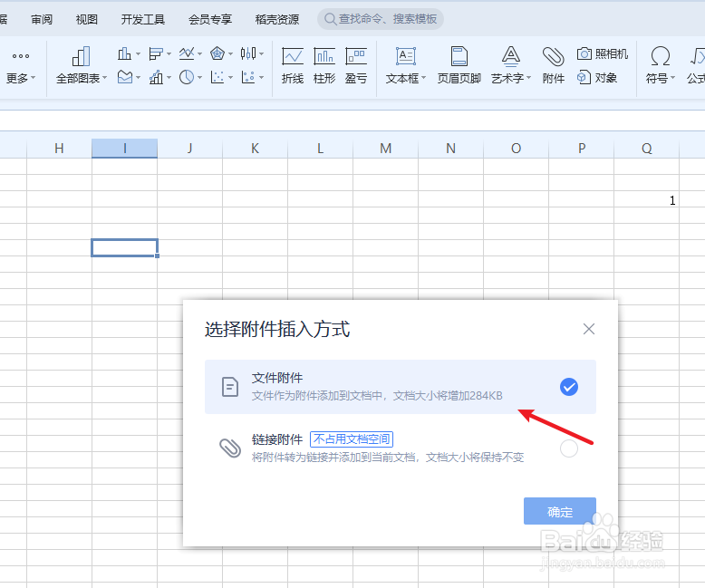Select the Link Attachment (链接附件) radio button
705x588 pixels.
click(569, 448)
